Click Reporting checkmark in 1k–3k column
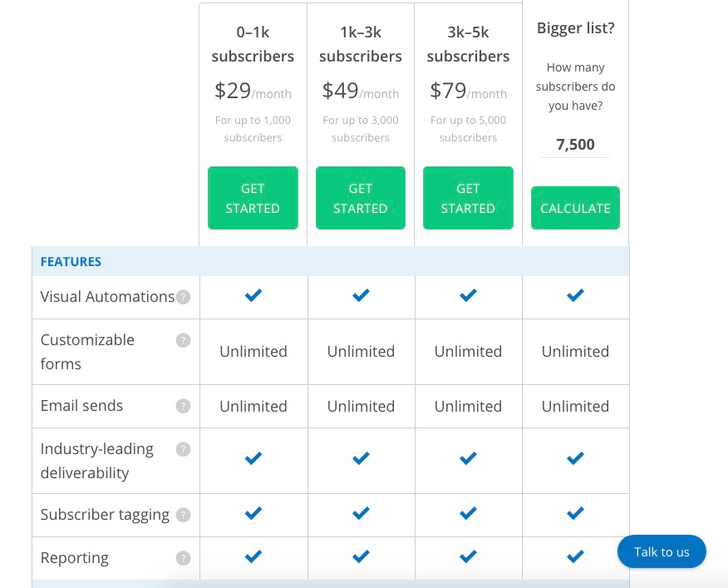This screenshot has width=728, height=588. coord(361,556)
